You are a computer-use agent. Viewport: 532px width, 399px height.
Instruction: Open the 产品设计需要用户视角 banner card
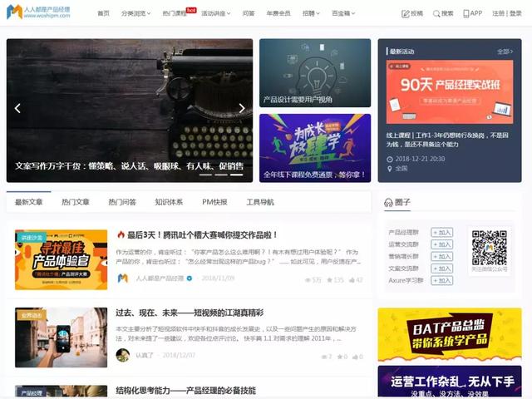(315, 73)
